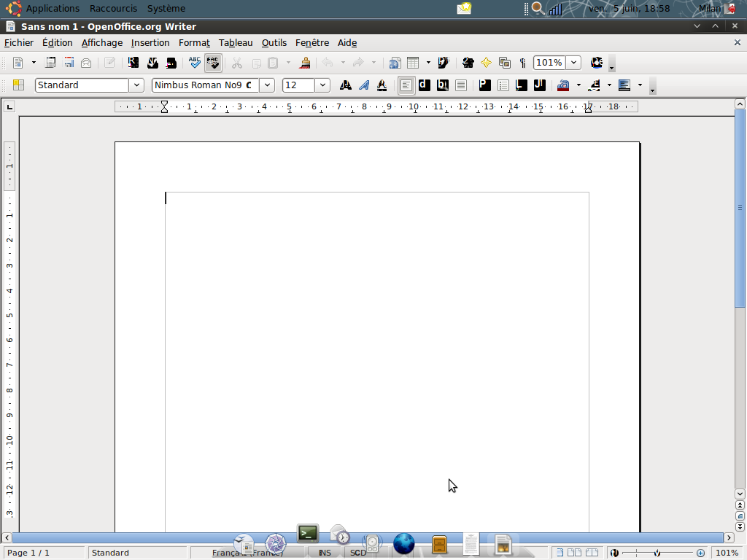Toggle Align Left paragraph button

pos(406,85)
